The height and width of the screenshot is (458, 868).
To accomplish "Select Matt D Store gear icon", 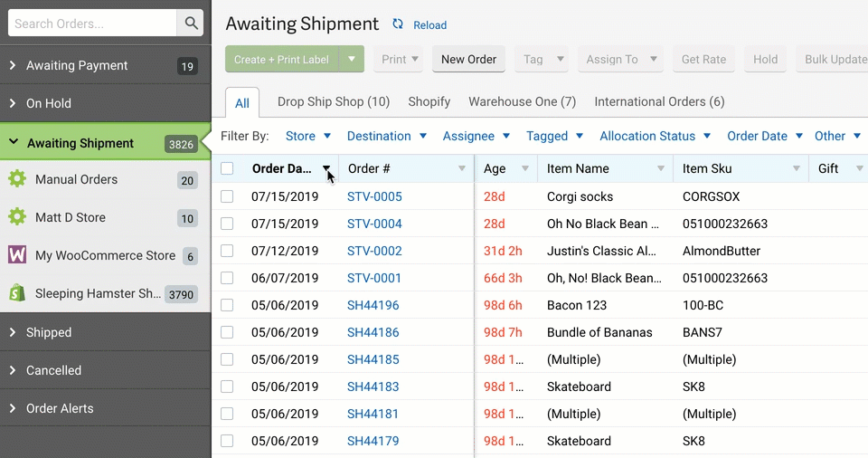I will coord(17,217).
